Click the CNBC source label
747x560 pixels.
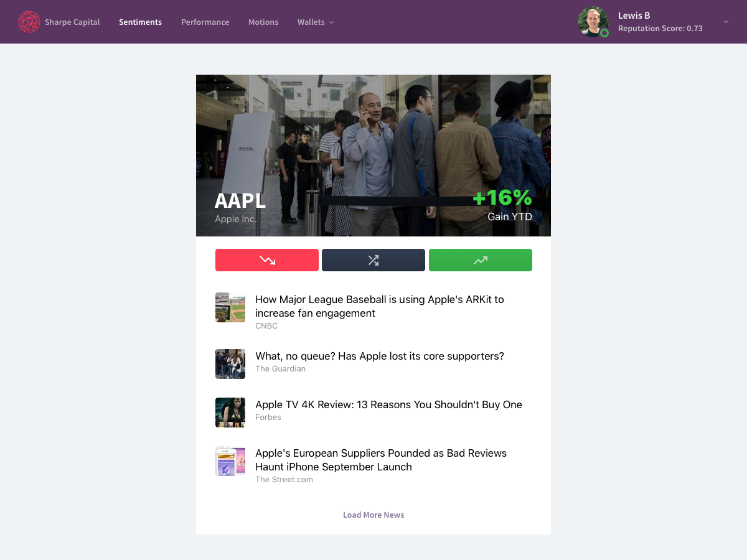[x=266, y=325]
